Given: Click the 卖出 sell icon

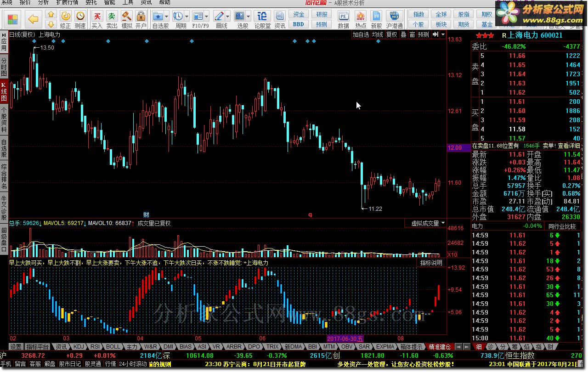Looking at the screenshot, I should (112, 19).
